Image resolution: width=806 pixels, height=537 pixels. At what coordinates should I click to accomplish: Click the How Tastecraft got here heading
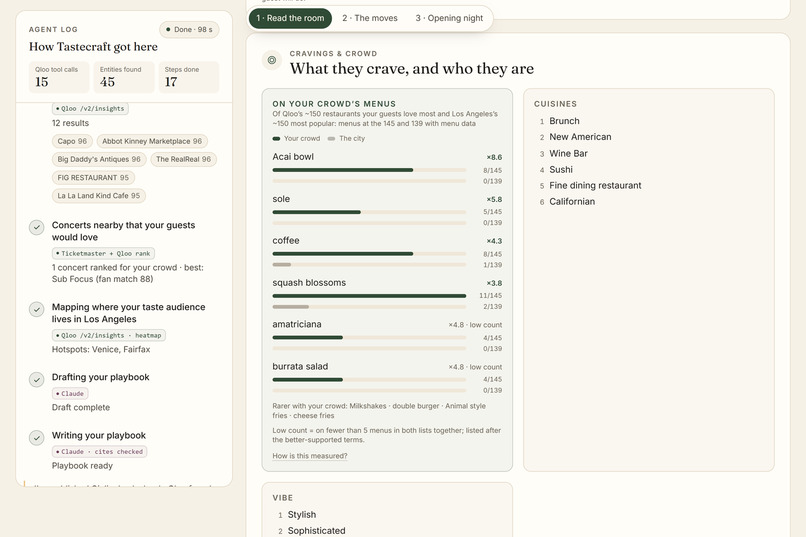click(x=93, y=47)
